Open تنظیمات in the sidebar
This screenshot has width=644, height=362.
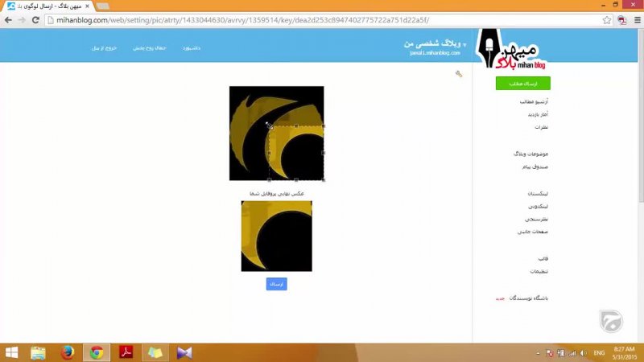tap(539, 271)
